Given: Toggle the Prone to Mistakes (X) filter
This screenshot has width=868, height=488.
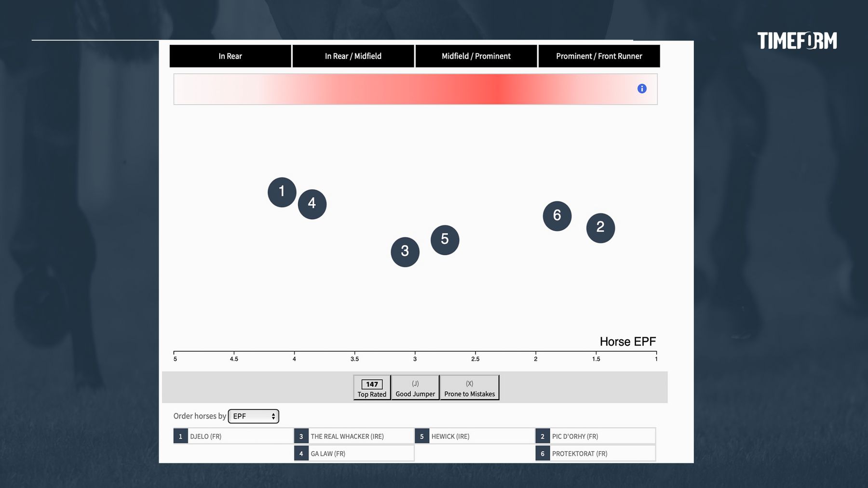Looking at the screenshot, I should [469, 388].
